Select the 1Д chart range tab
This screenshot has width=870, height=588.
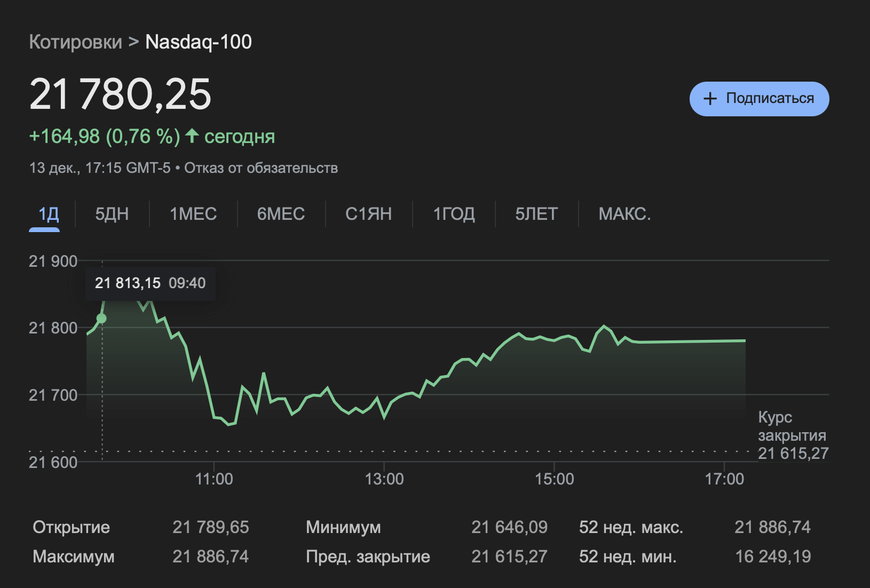[49, 214]
